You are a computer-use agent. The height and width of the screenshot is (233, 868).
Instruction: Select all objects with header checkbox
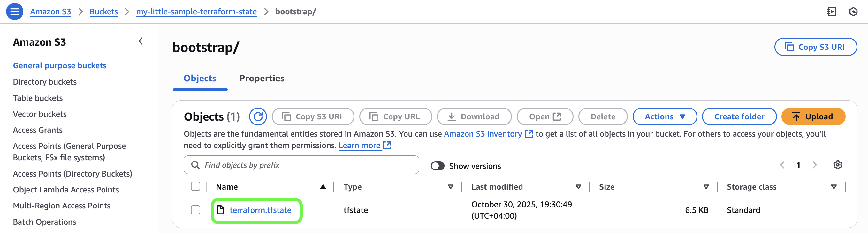click(x=195, y=186)
